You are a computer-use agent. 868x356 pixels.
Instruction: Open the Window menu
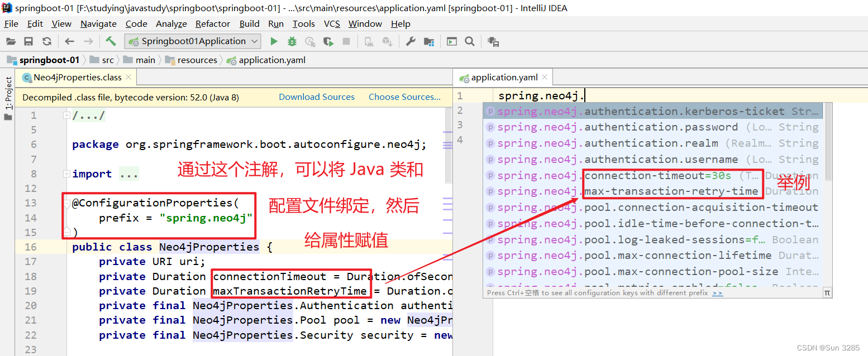pos(366,23)
